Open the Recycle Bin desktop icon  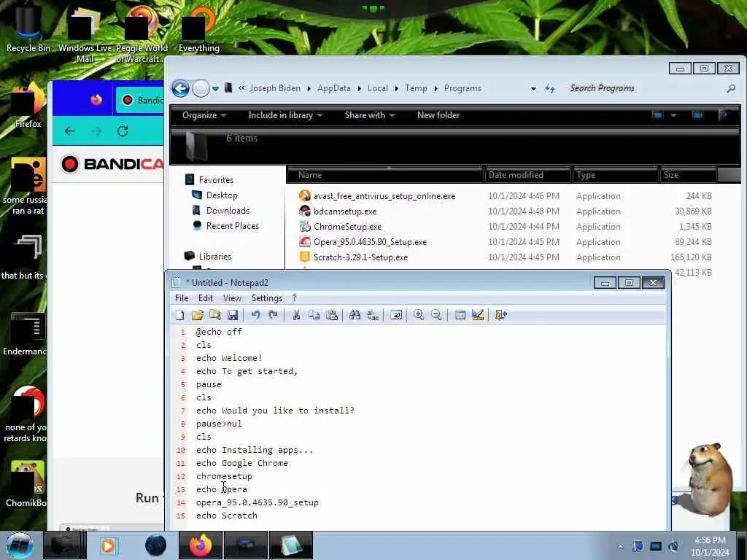tap(27, 30)
